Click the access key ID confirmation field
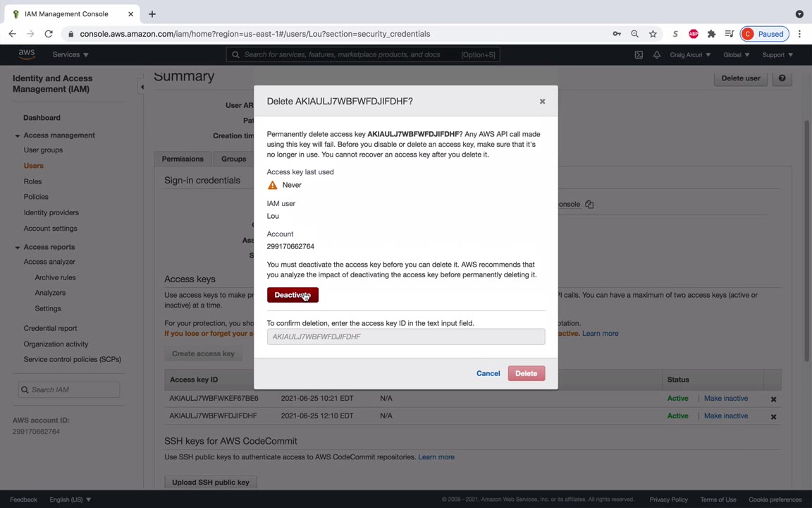Viewport: 812px width, 508px height. [x=405, y=337]
